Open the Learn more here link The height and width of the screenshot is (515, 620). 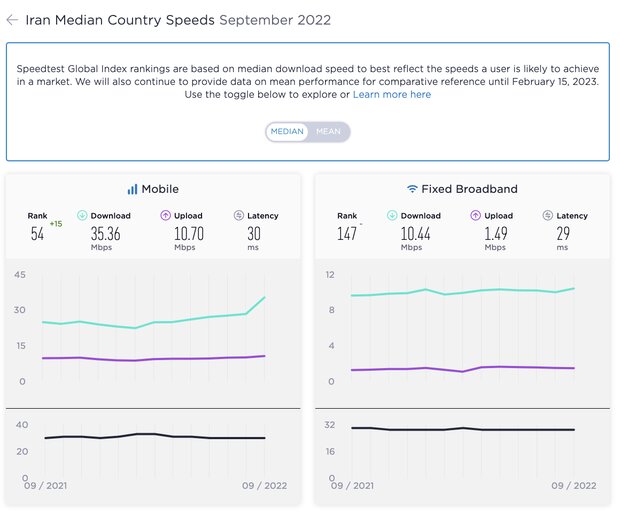[392, 94]
